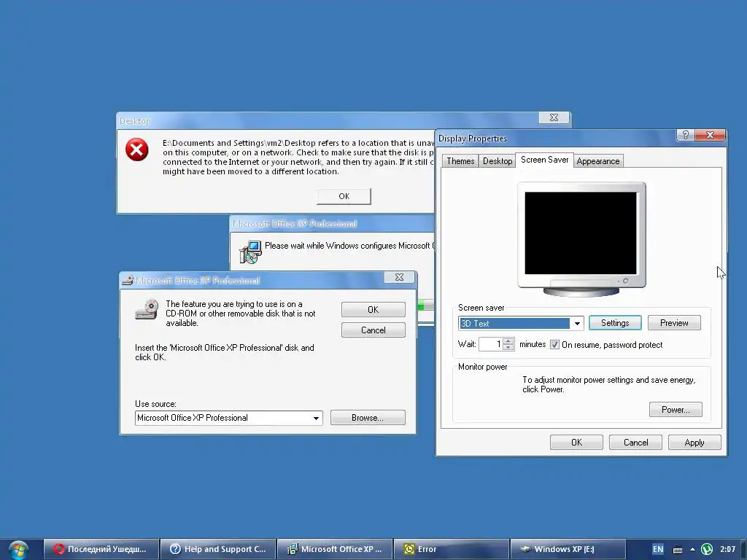Click the CD-ROM drive icon in Office dialog
Screen dimensions: 747x560
[147, 309]
